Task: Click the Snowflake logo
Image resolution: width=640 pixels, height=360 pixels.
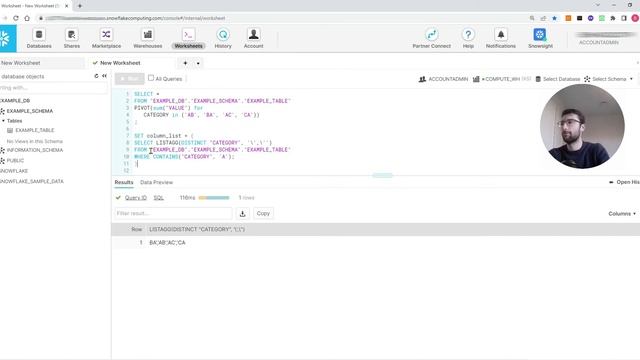Action: (x=7, y=38)
